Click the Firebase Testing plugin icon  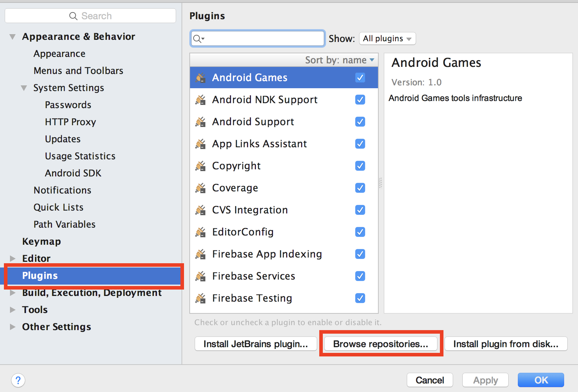pos(201,298)
